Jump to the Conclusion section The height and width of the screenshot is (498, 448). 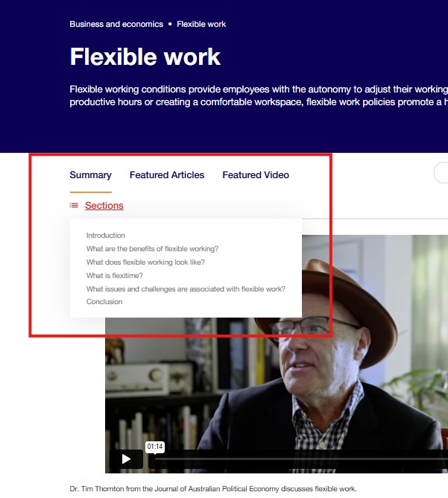click(x=104, y=302)
